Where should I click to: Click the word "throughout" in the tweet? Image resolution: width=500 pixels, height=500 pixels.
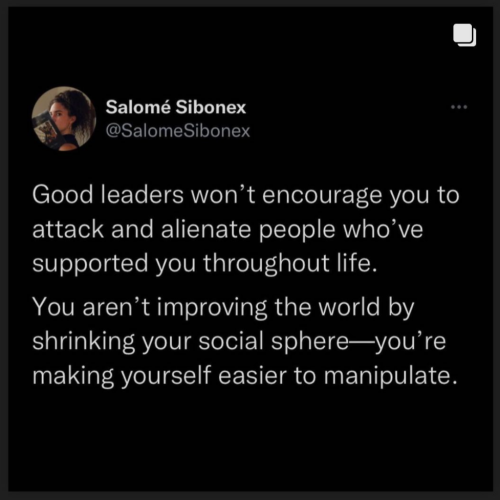[267, 264]
